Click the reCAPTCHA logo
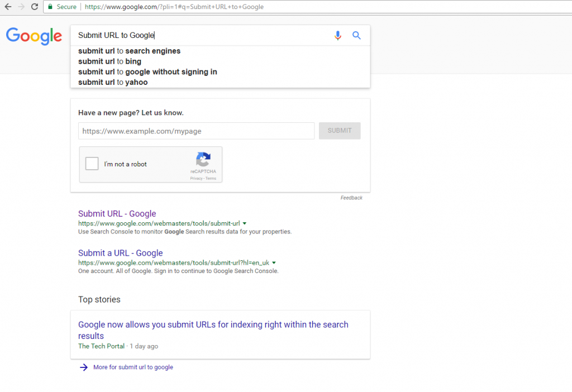The width and height of the screenshot is (572, 392). click(x=203, y=160)
